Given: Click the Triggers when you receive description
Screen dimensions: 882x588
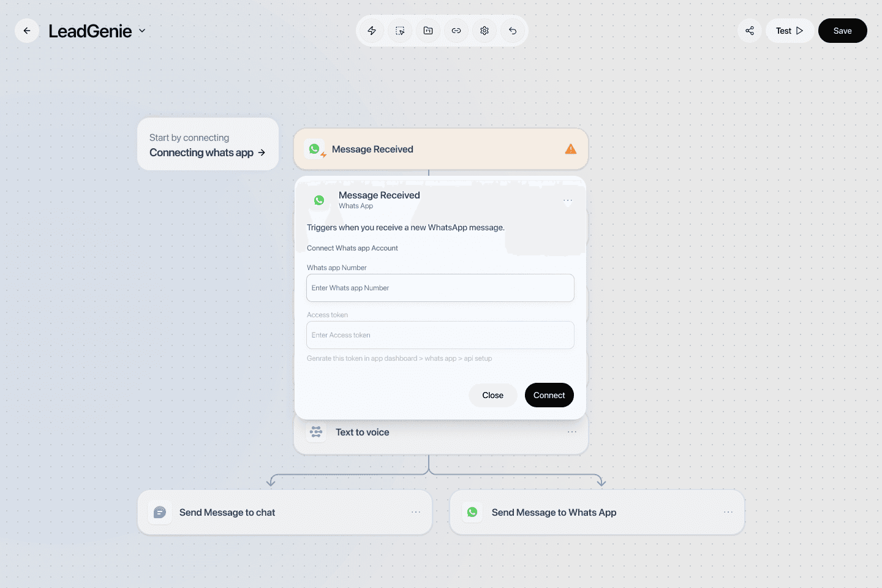Looking at the screenshot, I should tap(405, 227).
